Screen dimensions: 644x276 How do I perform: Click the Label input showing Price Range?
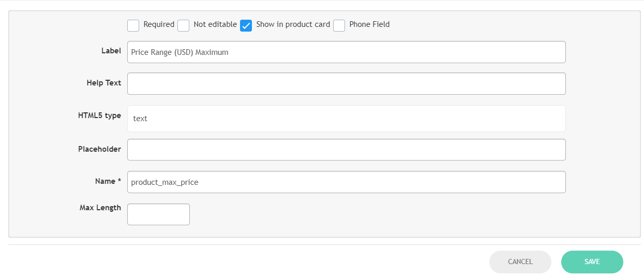pos(346,52)
